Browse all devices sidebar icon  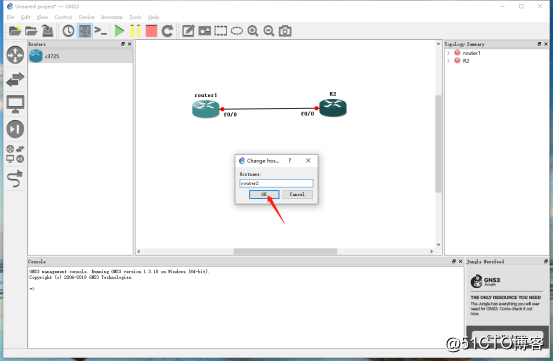coord(15,154)
